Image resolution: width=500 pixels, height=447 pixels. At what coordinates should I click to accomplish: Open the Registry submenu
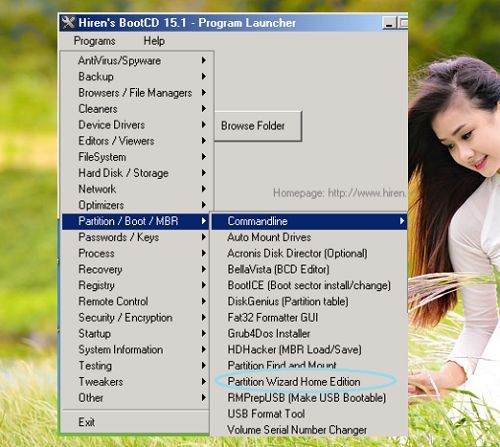tap(135, 285)
